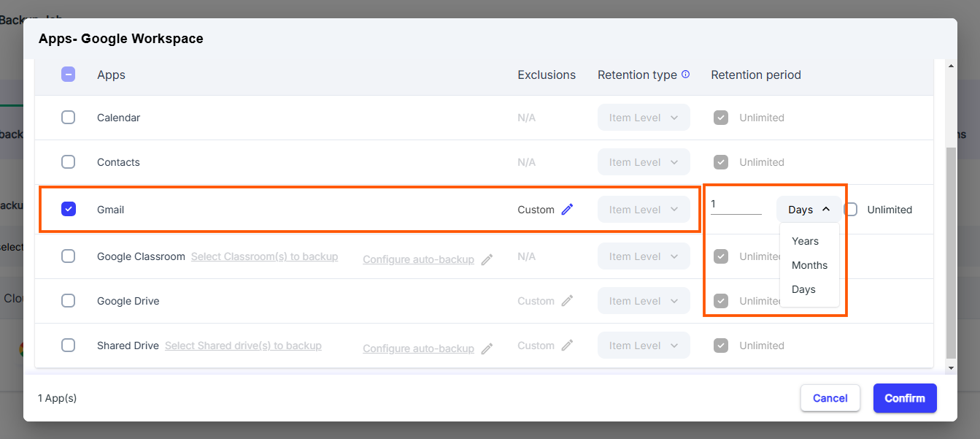Click the pencil icon next to Google Classroom auto-backup
The image size is (980, 439).
click(487, 259)
